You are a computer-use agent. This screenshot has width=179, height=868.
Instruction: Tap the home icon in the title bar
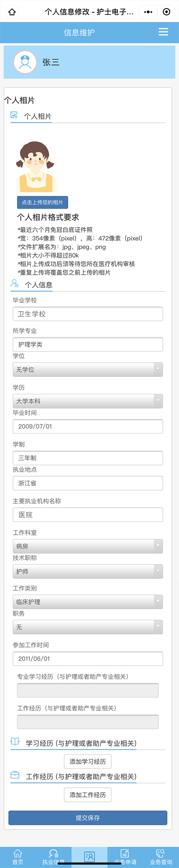click(x=12, y=12)
